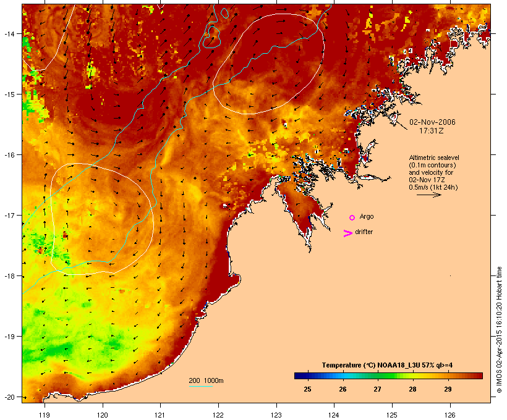Click the '123' longitude axis label
This screenshot has width=507, height=420.
tap(276, 415)
